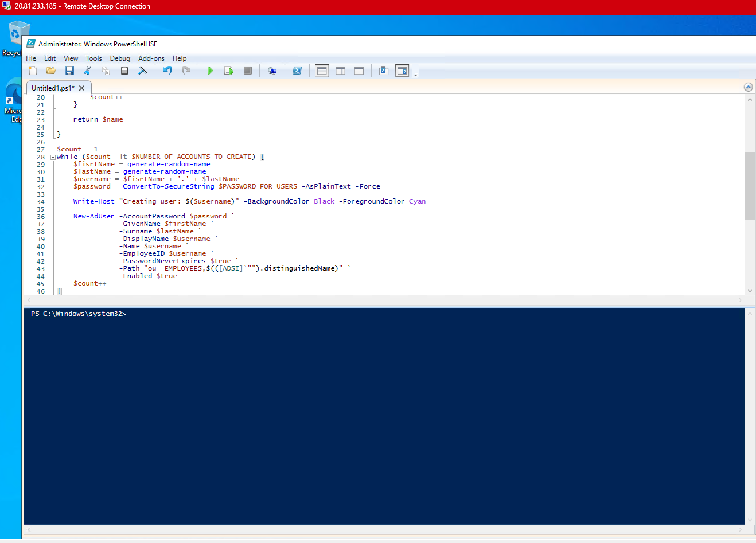Show Command Window toolbar icon

coord(384,71)
